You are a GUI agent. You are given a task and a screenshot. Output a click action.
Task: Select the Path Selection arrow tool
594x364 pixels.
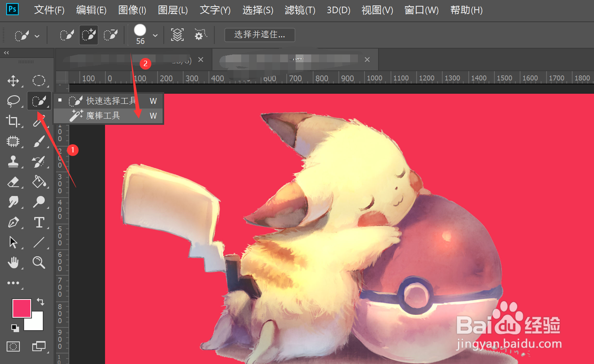tap(13, 242)
